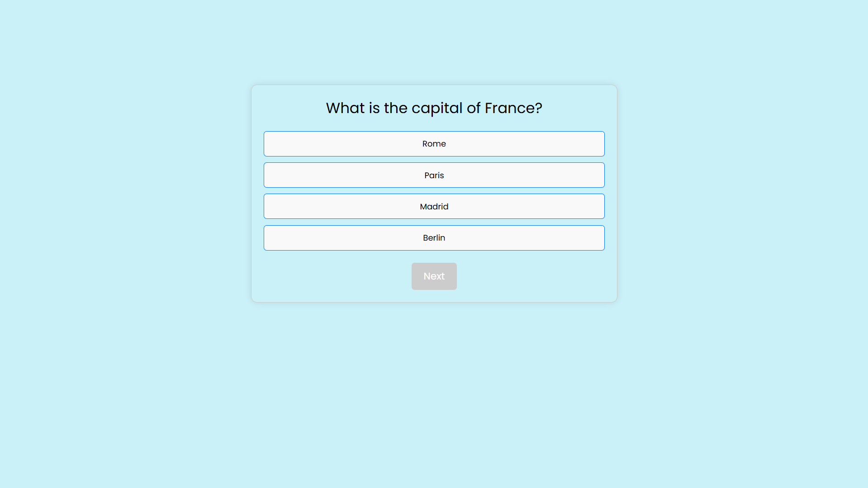Screen dimensions: 868x488
Task: Click the quiz question heading text
Action: coord(434,108)
